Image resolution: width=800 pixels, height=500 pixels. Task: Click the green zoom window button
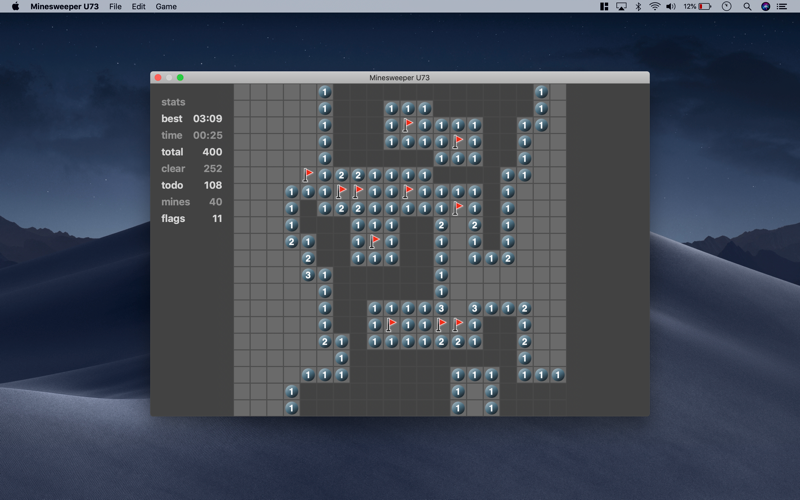(180, 78)
